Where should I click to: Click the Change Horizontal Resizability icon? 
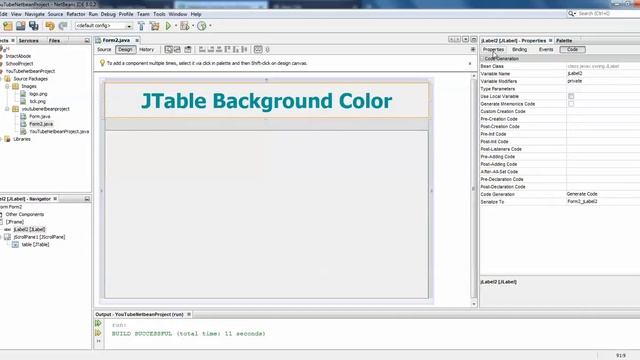click(x=258, y=49)
